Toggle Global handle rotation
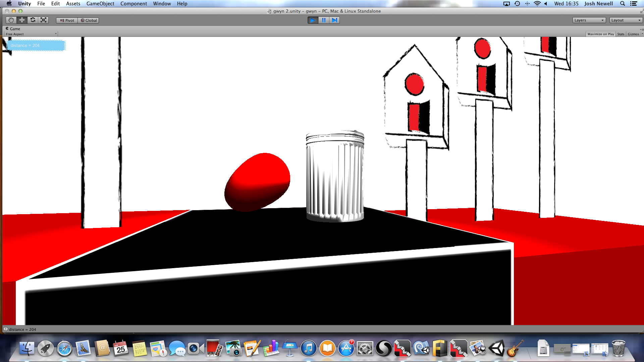Viewport: 644px width, 362px height. click(x=89, y=20)
